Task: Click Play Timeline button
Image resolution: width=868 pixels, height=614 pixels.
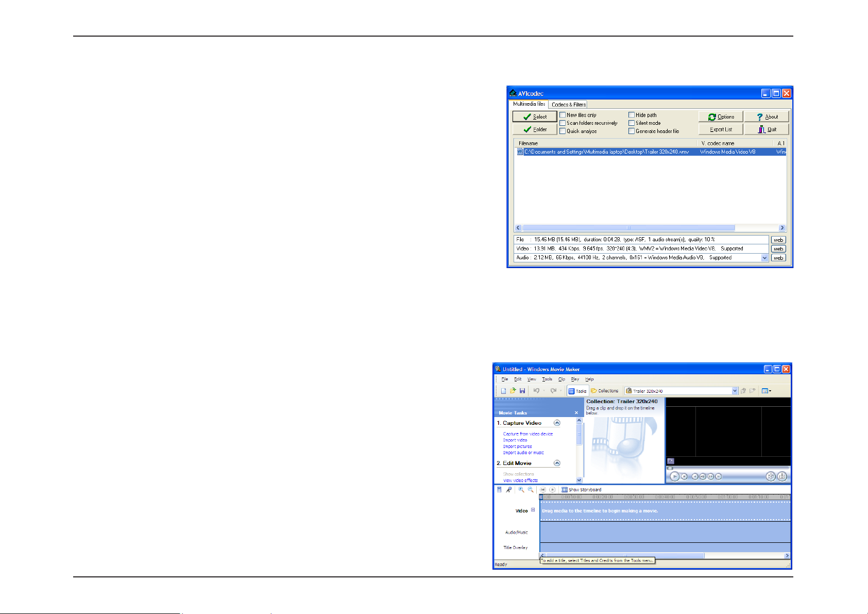Action: click(x=552, y=490)
